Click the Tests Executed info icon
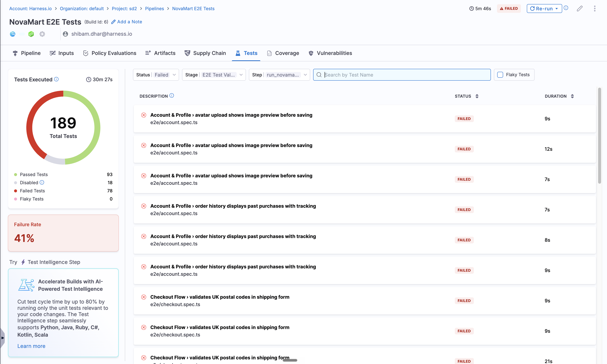 tap(56, 79)
